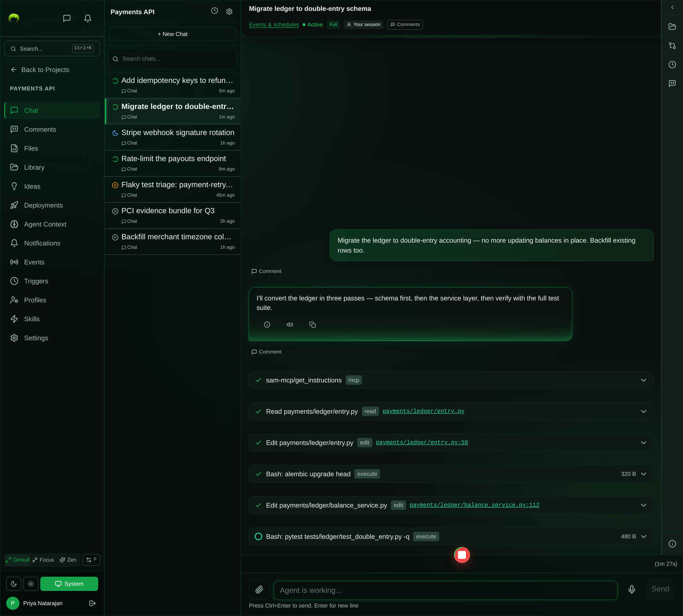
Task: Expand the alembic upgrade head output
Action: pos(451,474)
